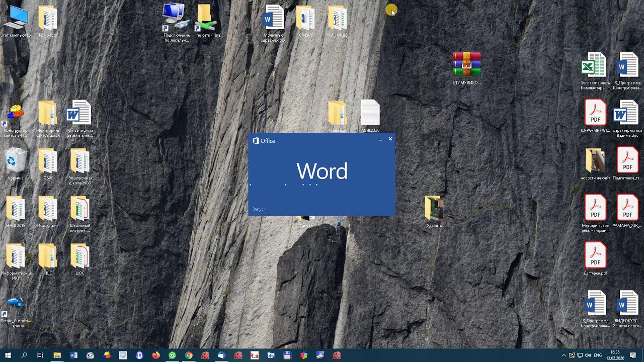
Task: Open the clock showing 16:35
Action: click(x=615, y=355)
